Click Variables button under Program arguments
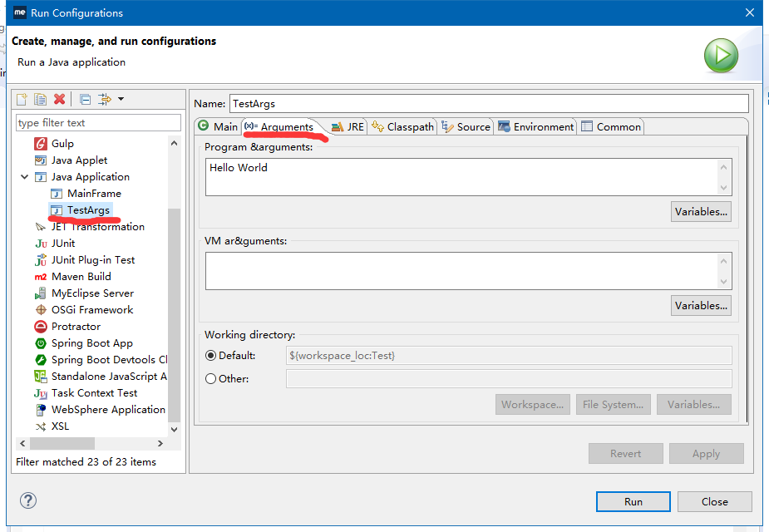This screenshot has width=769, height=532. 701,212
